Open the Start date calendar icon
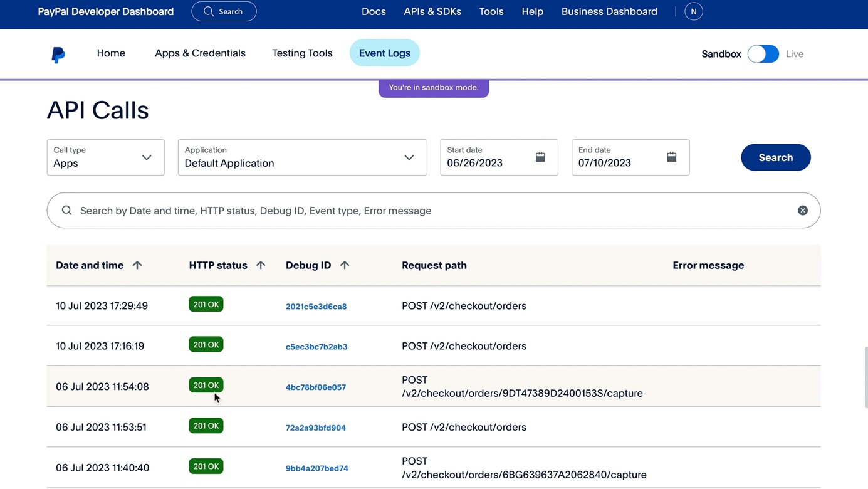The width and height of the screenshot is (868, 489). [x=540, y=157]
